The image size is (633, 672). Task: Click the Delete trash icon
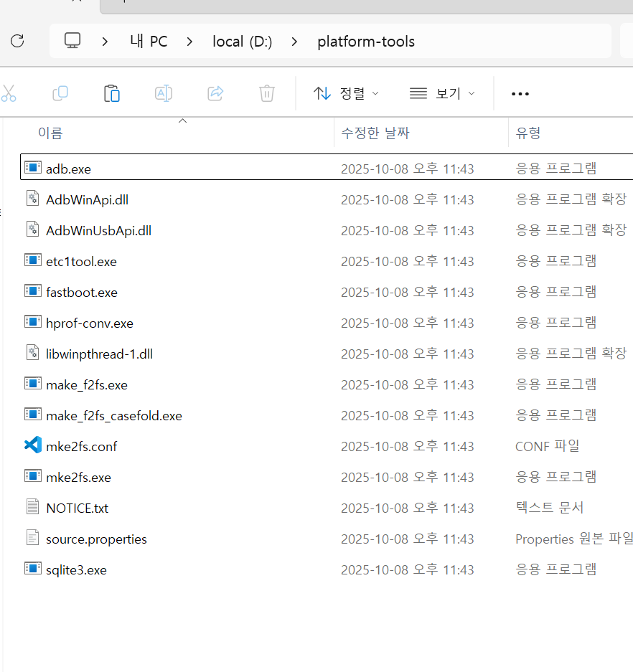(x=267, y=93)
